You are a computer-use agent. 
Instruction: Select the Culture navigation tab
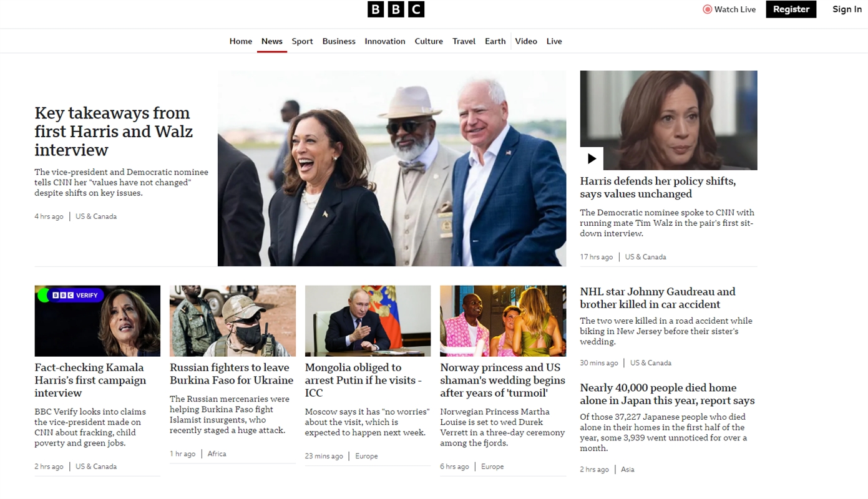429,41
